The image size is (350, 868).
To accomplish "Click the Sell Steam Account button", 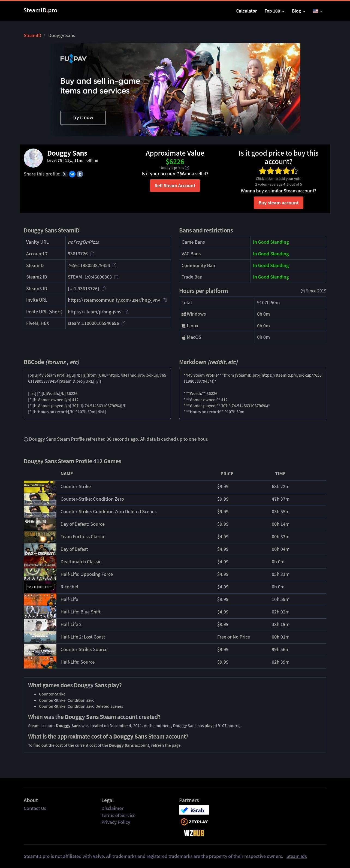I will click(x=175, y=186).
